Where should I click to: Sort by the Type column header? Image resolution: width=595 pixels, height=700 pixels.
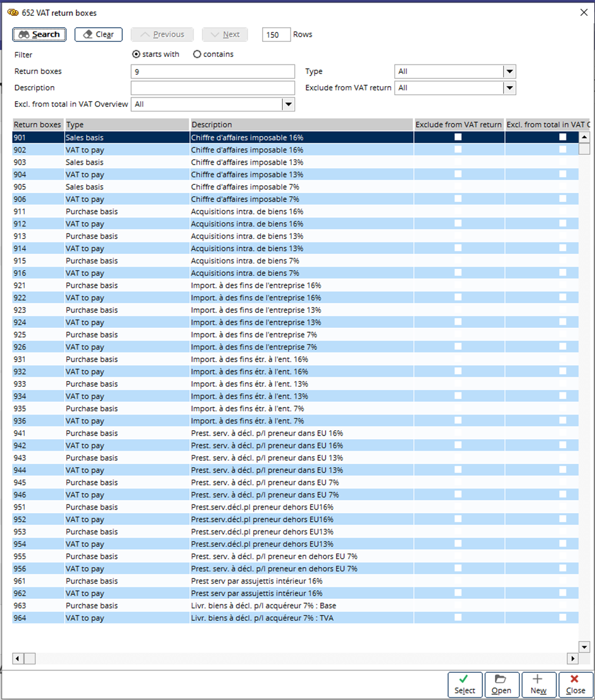[127, 125]
